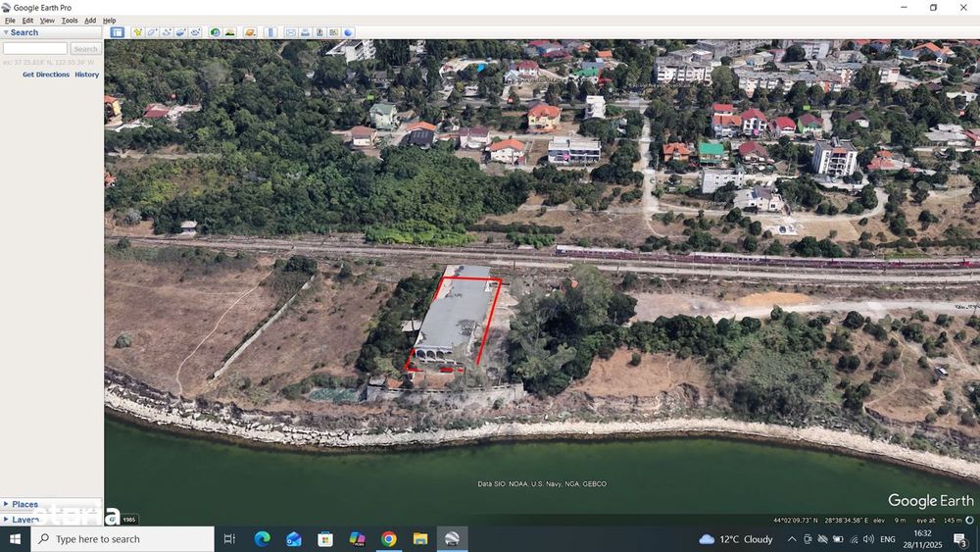
Task: Show hidden system tray icons
Action: [792, 539]
